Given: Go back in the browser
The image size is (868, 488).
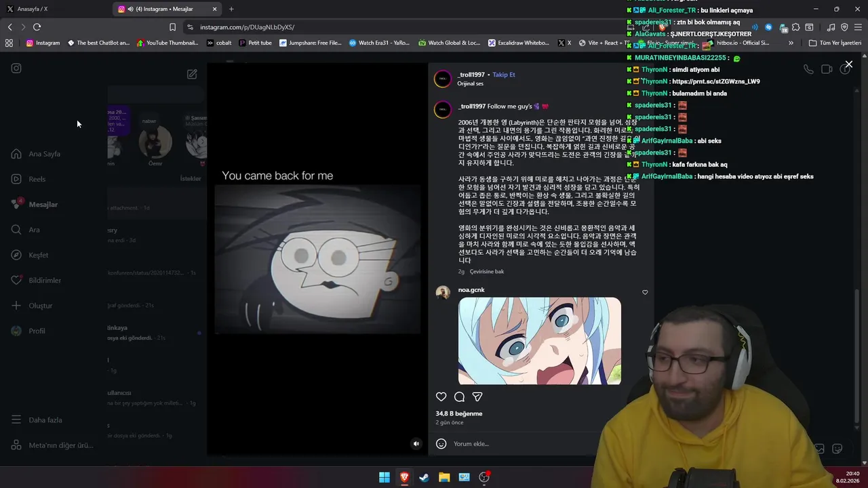Looking at the screenshot, I should (x=9, y=27).
